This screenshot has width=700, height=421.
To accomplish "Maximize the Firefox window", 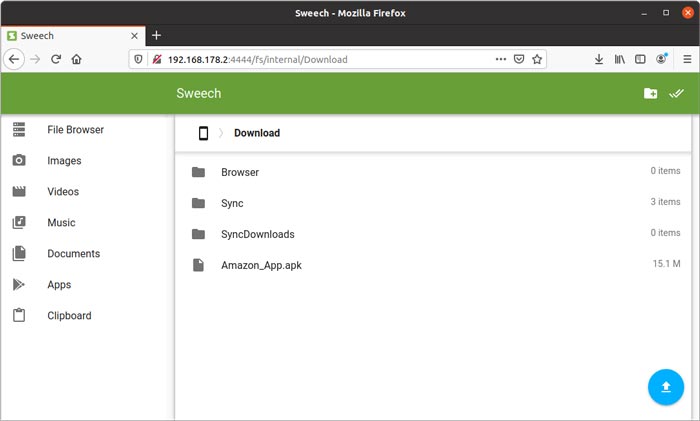I will (x=666, y=13).
